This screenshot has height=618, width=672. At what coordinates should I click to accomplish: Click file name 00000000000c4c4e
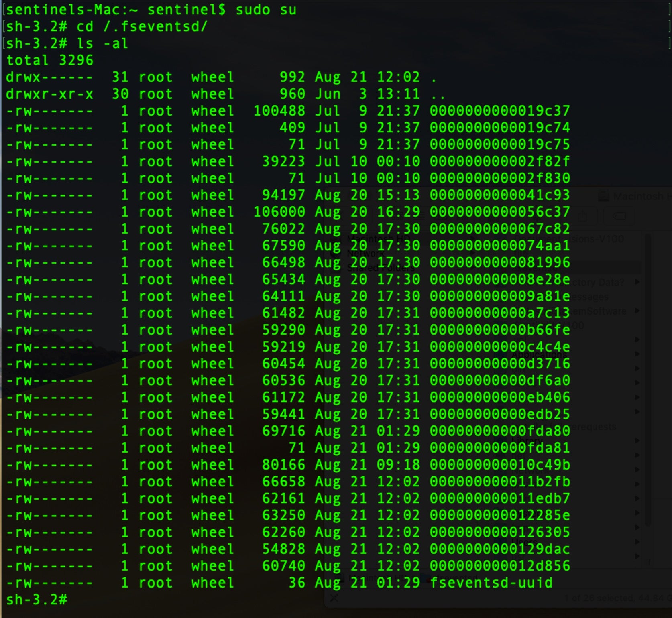tap(500, 347)
